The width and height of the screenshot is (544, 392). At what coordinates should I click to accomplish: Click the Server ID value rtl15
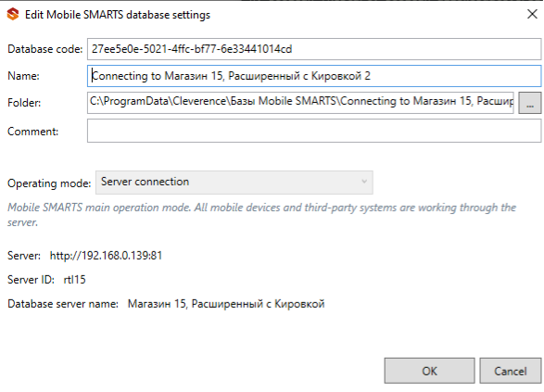[74, 280]
